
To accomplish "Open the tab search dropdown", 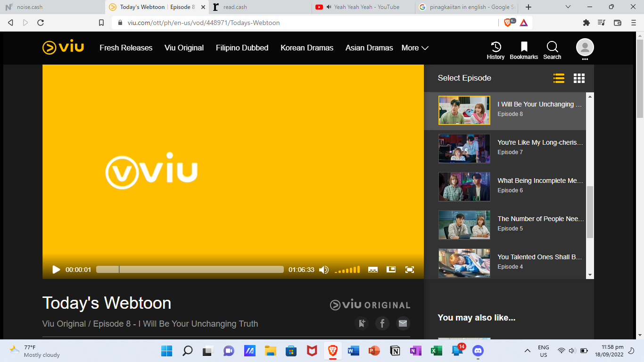I will coord(568,7).
